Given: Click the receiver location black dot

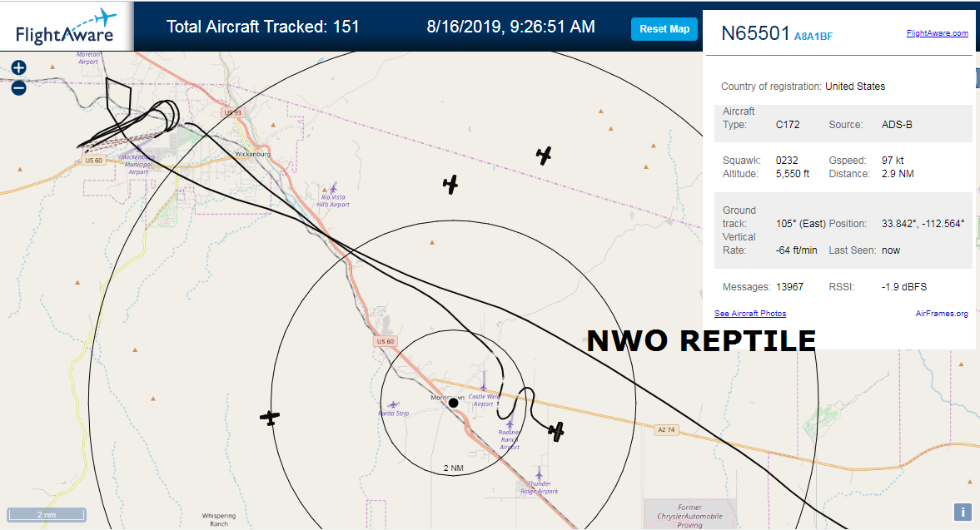Looking at the screenshot, I should (x=454, y=403).
